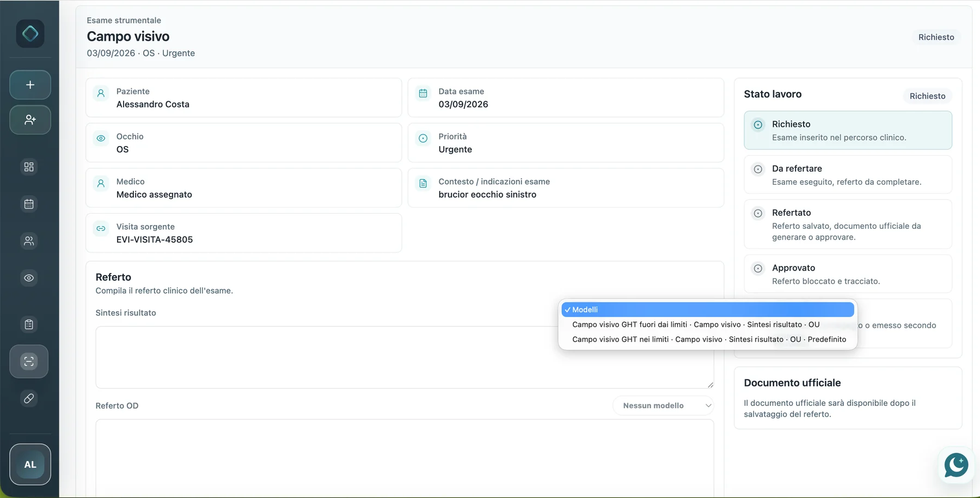Click the app logo in the sidebar

(x=30, y=34)
